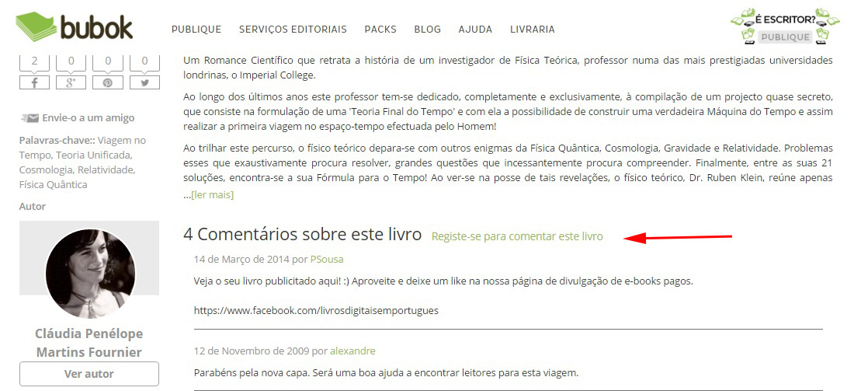The height and width of the screenshot is (391, 868).
Task: Click the Google Plus share count bubble
Action: 71,63
